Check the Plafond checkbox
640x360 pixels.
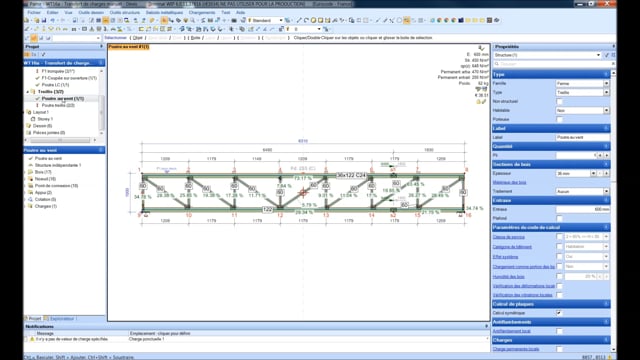tap(559, 218)
